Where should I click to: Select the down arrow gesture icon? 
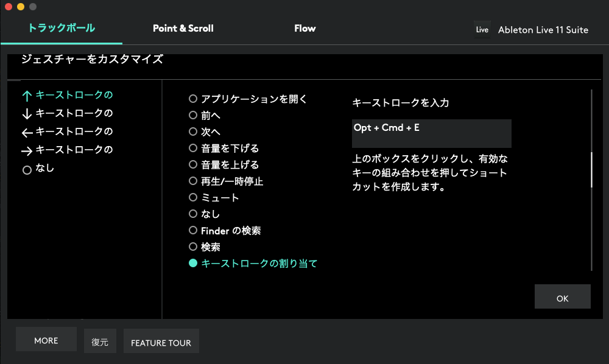click(26, 114)
